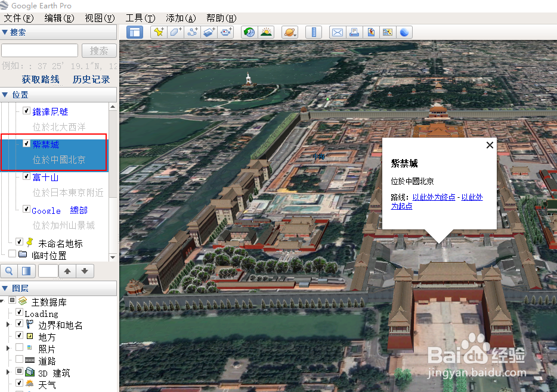Expand the 边界和地名 layer tree
557x392 pixels.
pos(8,324)
